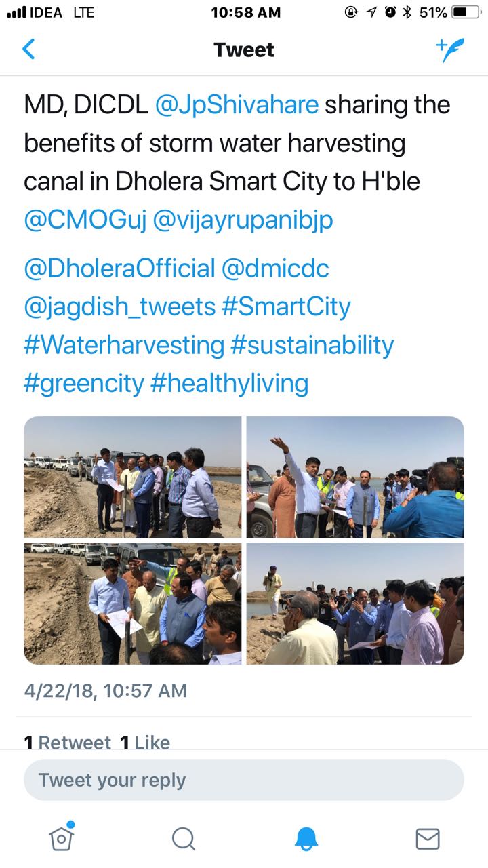Open the @vijayrupanibjp mention
Screen dimensions: 488x868
(243, 221)
